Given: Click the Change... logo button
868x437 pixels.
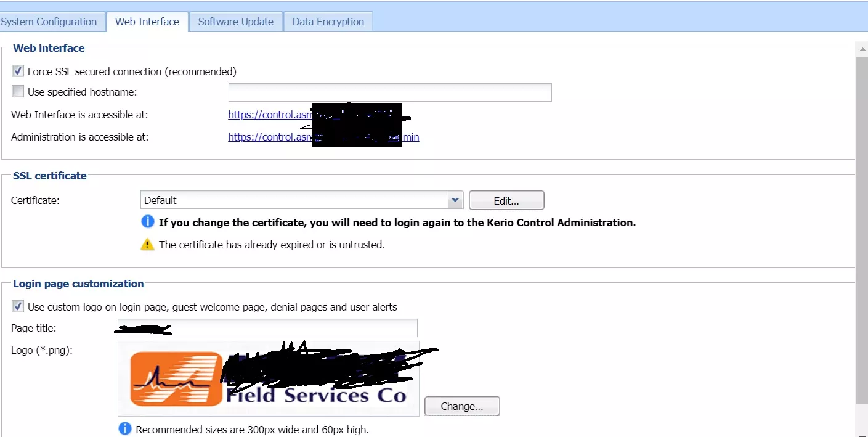Looking at the screenshot, I should click(x=462, y=406).
